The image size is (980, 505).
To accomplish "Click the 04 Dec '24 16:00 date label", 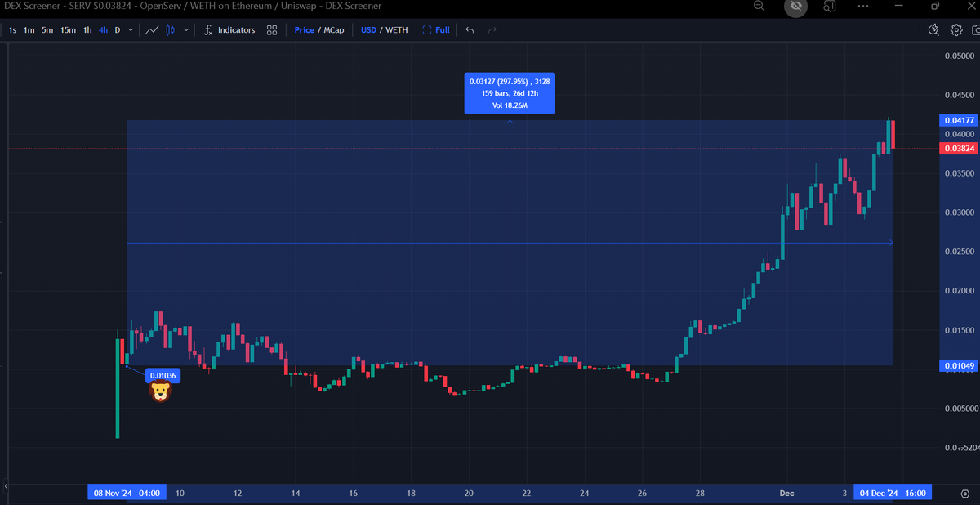I will click(893, 493).
